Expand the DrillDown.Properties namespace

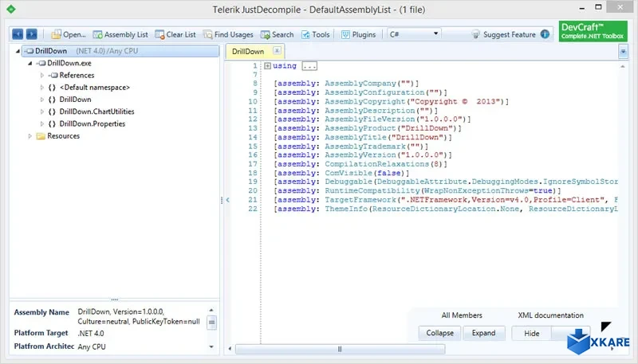(x=42, y=124)
